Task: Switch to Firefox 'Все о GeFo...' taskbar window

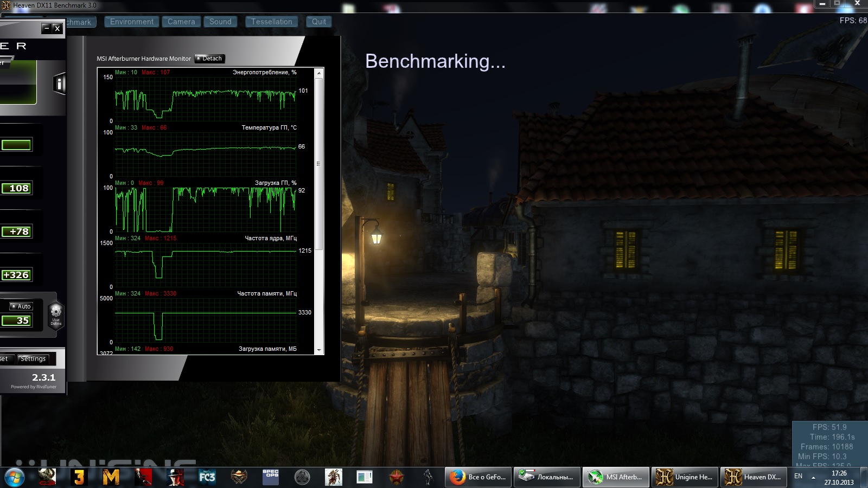Action: (478, 477)
